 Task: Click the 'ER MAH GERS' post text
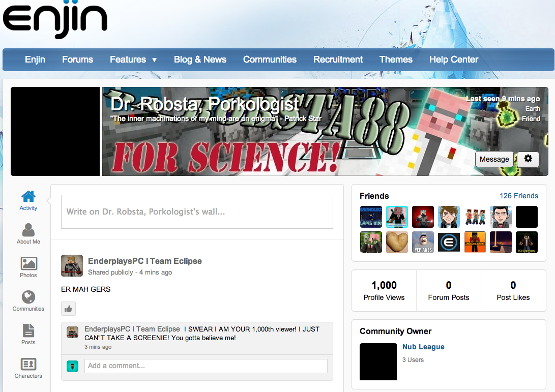[85, 289]
